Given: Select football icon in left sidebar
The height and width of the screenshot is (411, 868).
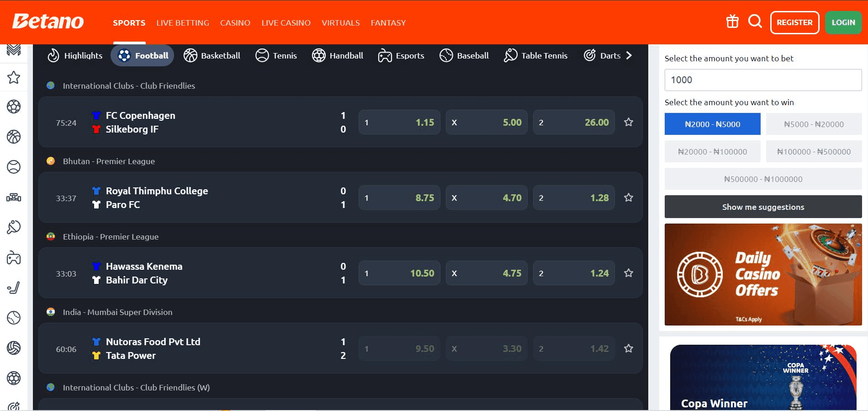Looking at the screenshot, I should (x=14, y=107).
